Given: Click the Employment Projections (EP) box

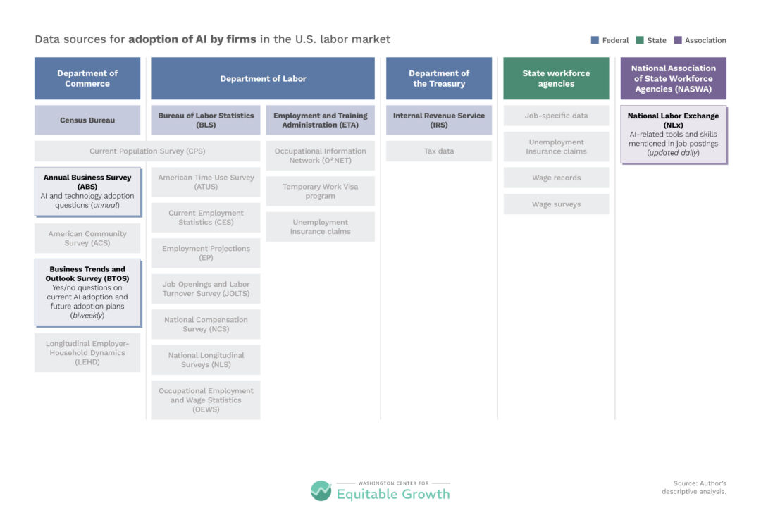Looking at the screenshot, I should pyautogui.click(x=206, y=253).
